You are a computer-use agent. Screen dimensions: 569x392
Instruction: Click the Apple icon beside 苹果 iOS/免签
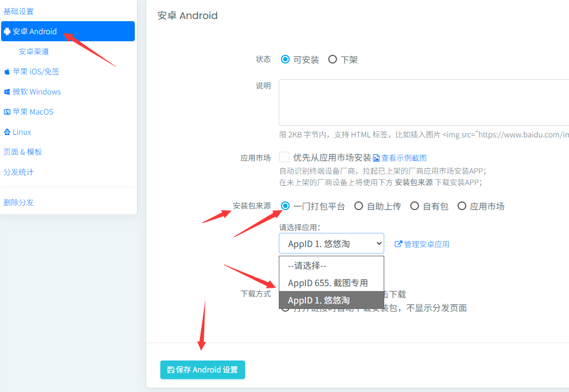point(7,72)
